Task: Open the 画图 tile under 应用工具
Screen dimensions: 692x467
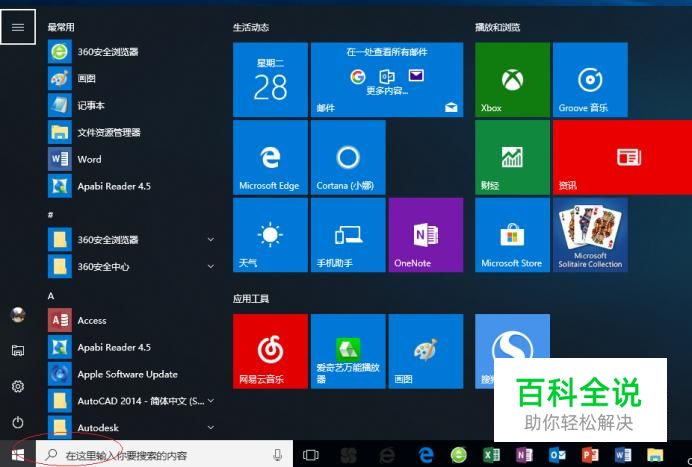Action: [426, 351]
